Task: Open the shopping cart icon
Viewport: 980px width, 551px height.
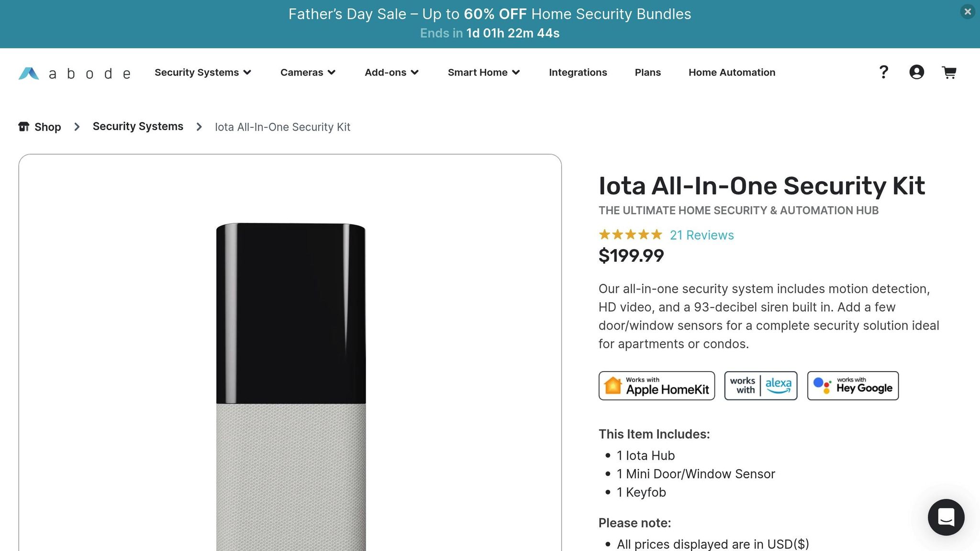Action: coord(949,72)
